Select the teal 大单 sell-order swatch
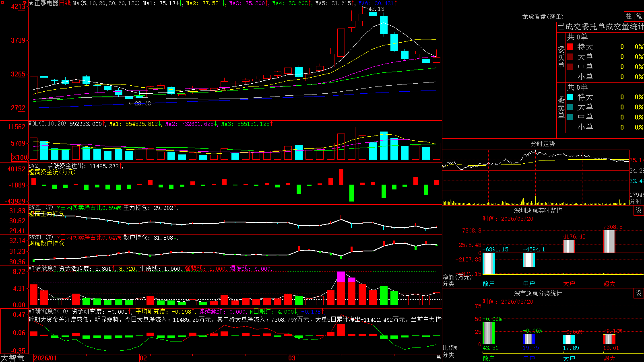This screenshot has width=644, height=362. tap(570, 107)
